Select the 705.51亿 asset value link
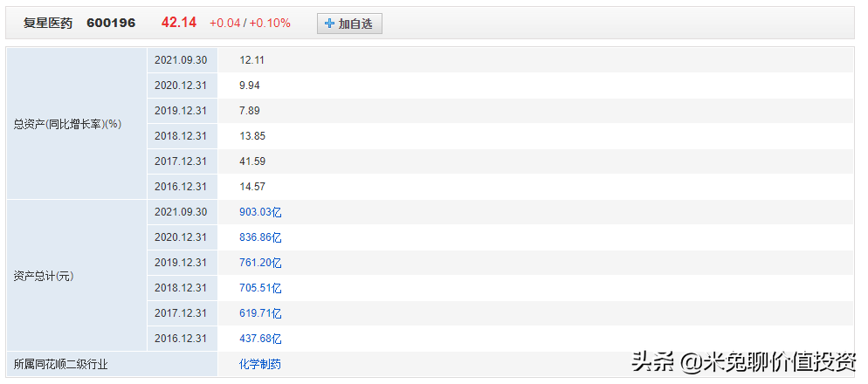The height and width of the screenshot is (384, 868). (260, 288)
